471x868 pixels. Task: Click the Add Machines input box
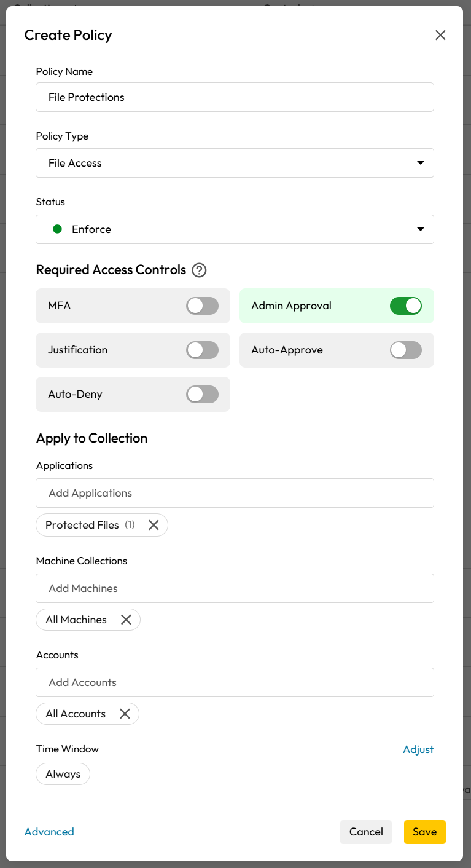(x=235, y=588)
